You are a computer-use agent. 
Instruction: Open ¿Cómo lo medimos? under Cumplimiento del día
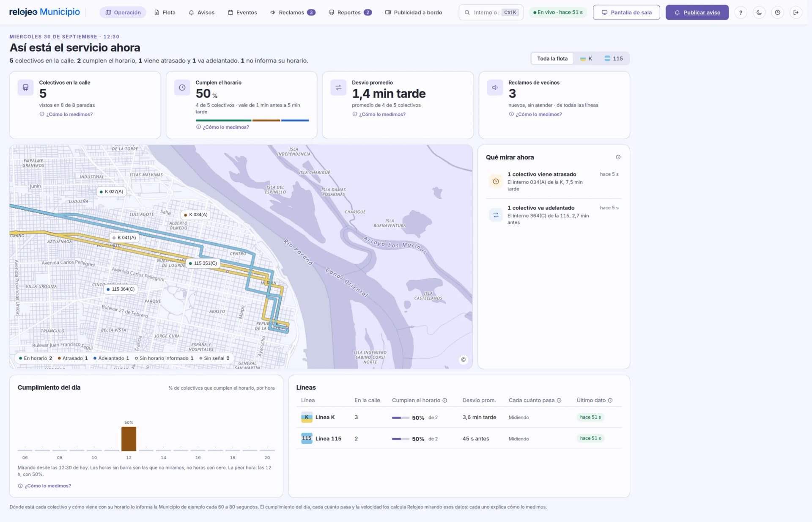coord(44,486)
